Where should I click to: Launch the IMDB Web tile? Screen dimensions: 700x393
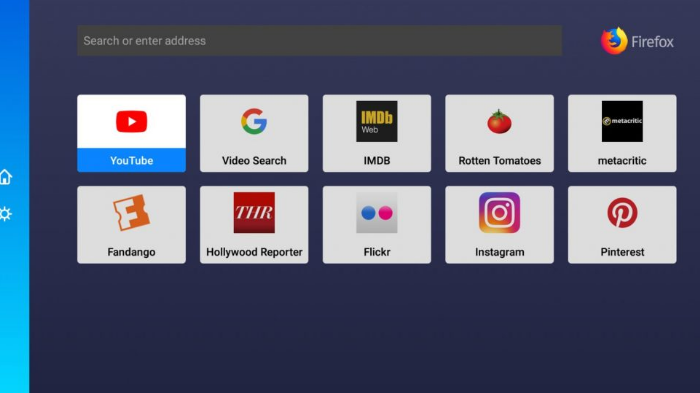(377, 133)
